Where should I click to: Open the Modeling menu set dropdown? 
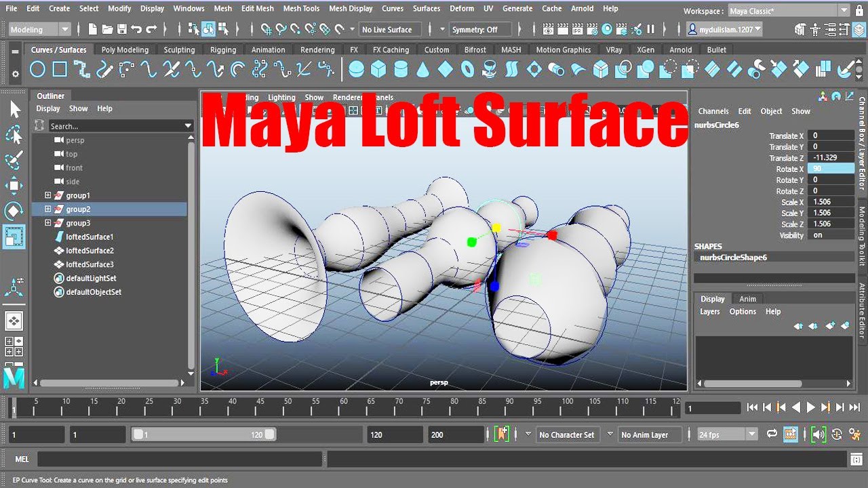click(x=40, y=29)
